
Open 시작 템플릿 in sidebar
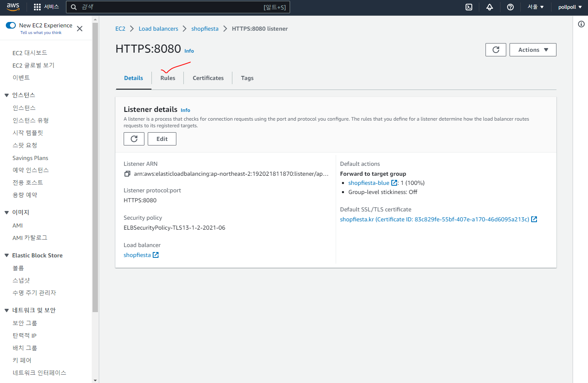point(28,133)
